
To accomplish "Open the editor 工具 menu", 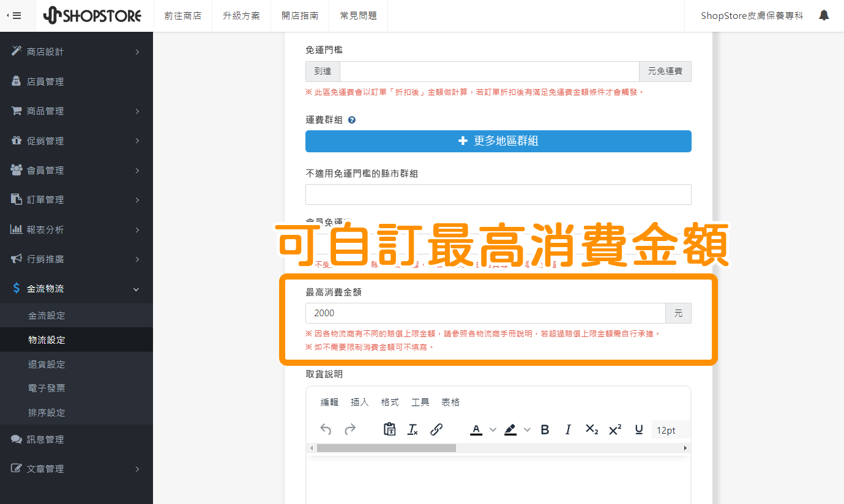I will coord(420,402).
